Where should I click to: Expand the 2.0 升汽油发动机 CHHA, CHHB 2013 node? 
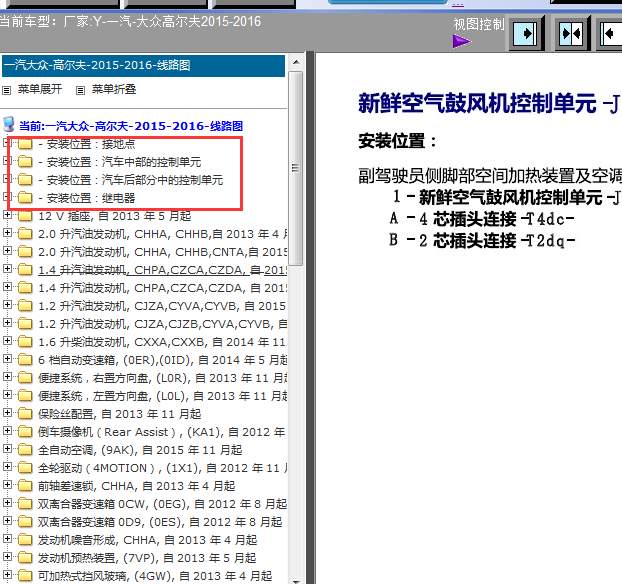point(7,232)
